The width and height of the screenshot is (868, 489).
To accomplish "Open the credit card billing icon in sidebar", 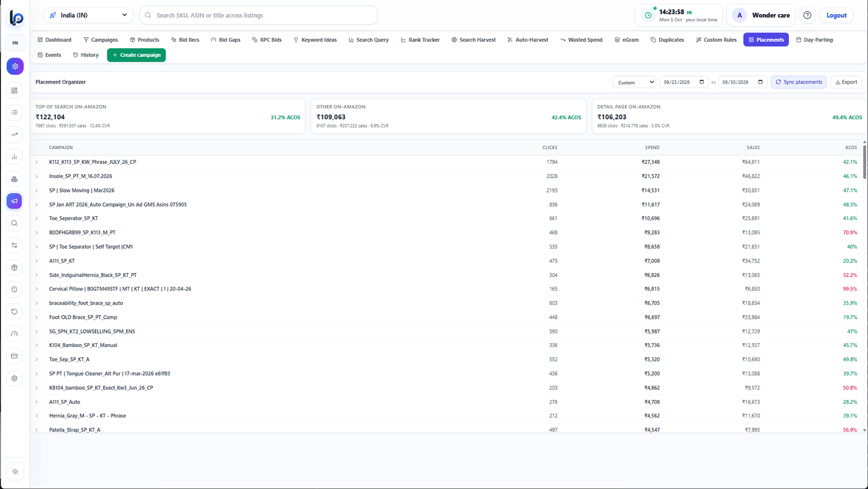I will tap(15, 356).
